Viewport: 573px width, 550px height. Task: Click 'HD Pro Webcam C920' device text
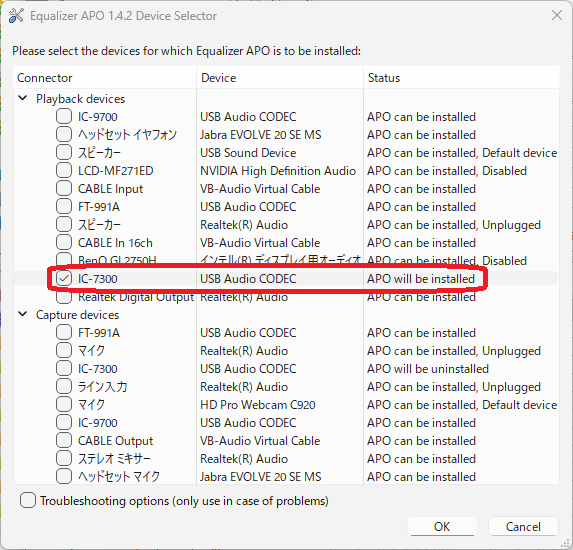pyautogui.click(x=258, y=405)
